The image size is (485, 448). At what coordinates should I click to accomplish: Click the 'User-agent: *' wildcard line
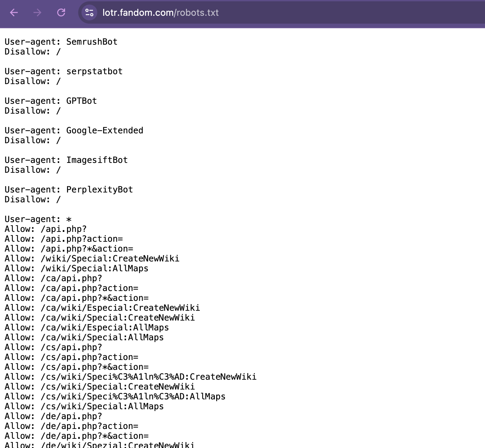[38, 219]
